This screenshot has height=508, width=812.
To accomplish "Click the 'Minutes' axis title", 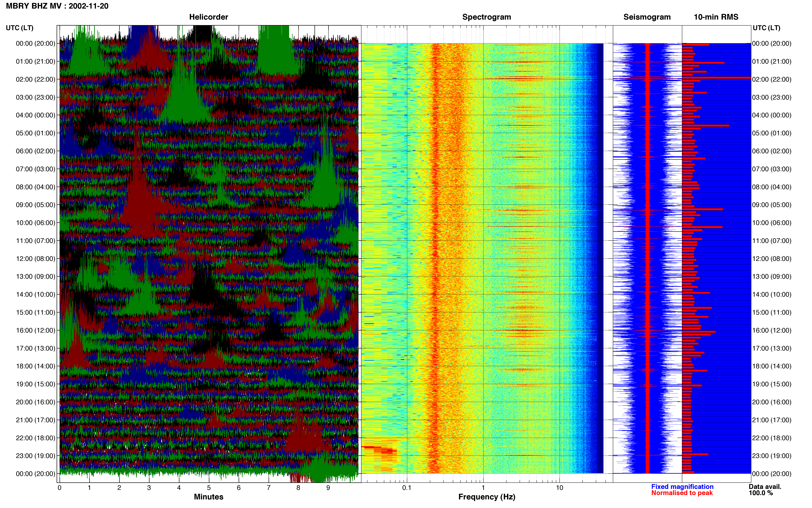I will (x=209, y=497).
